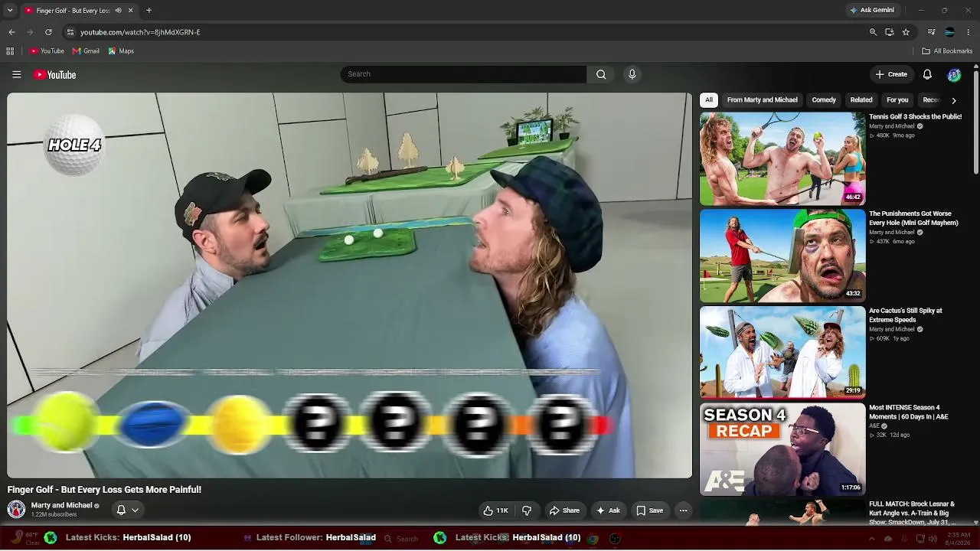Screen dimensions: 980x551
Task: Click the browser address bar URL
Action: (140, 32)
